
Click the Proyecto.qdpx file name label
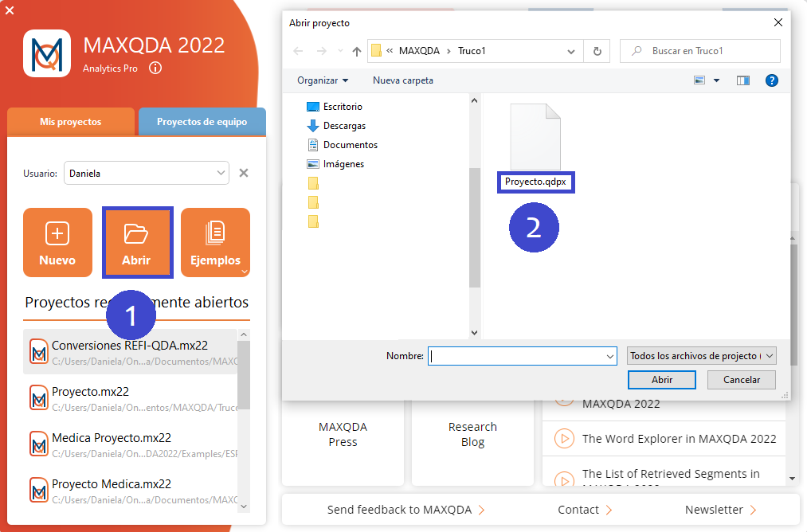(x=535, y=182)
